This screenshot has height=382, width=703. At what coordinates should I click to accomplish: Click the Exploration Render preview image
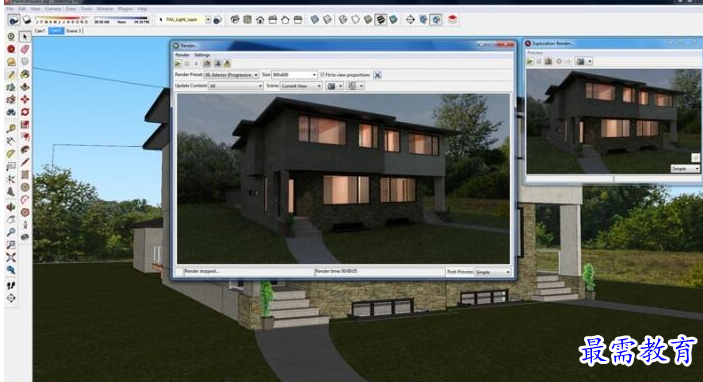[x=613, y=121]
